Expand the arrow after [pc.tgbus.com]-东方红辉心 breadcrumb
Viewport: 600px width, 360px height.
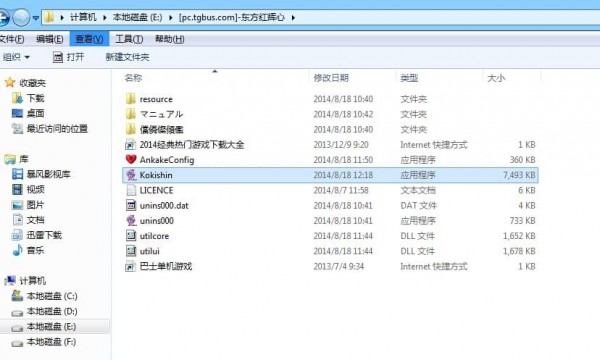click(293, 18)
